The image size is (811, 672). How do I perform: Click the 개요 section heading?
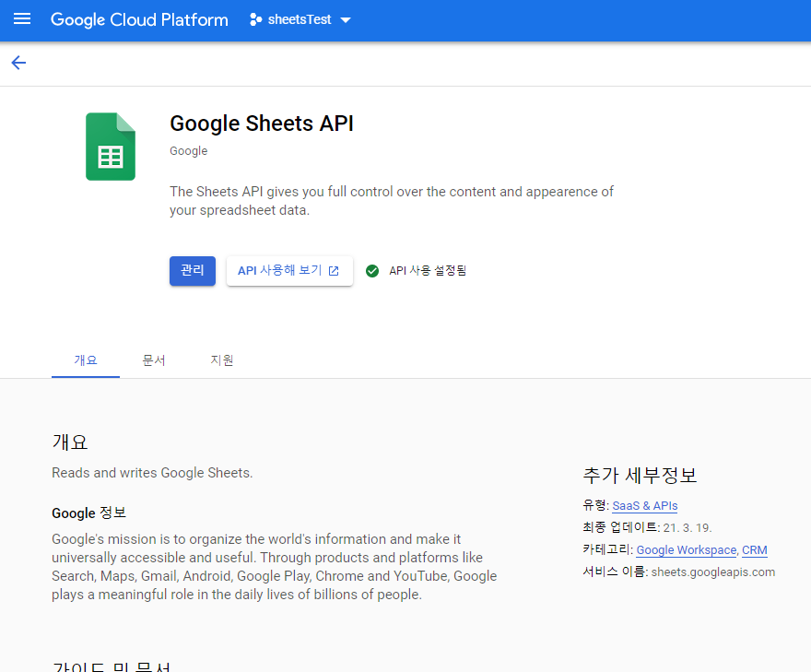click(70, 442)
